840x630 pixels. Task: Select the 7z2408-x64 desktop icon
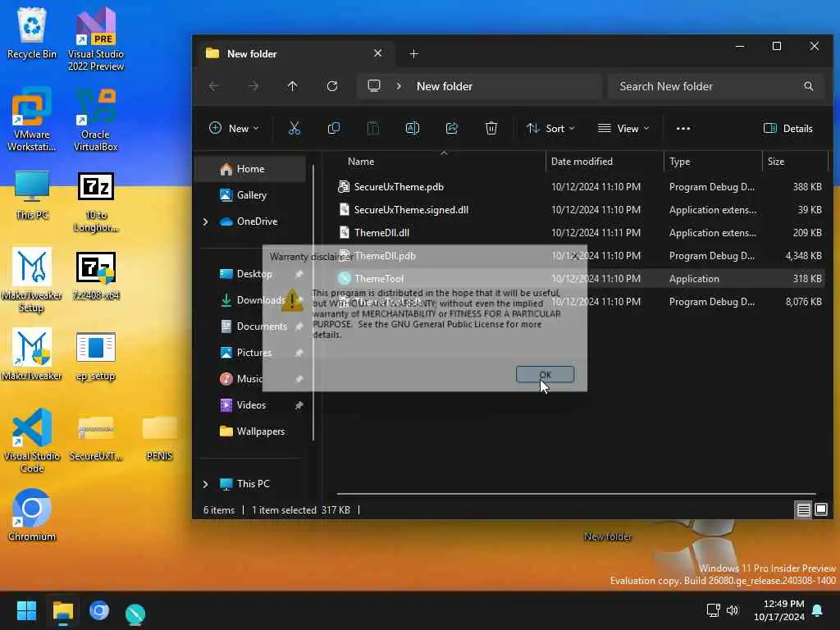[95, 276]
